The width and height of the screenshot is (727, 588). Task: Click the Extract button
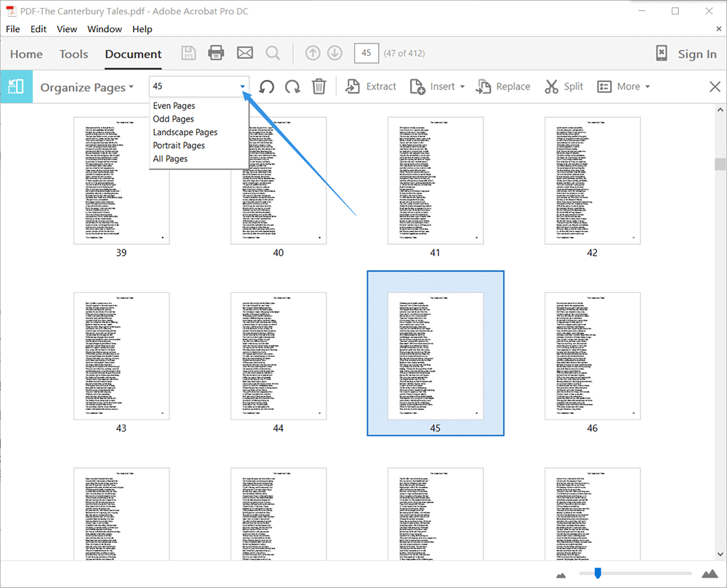point(371,86)
